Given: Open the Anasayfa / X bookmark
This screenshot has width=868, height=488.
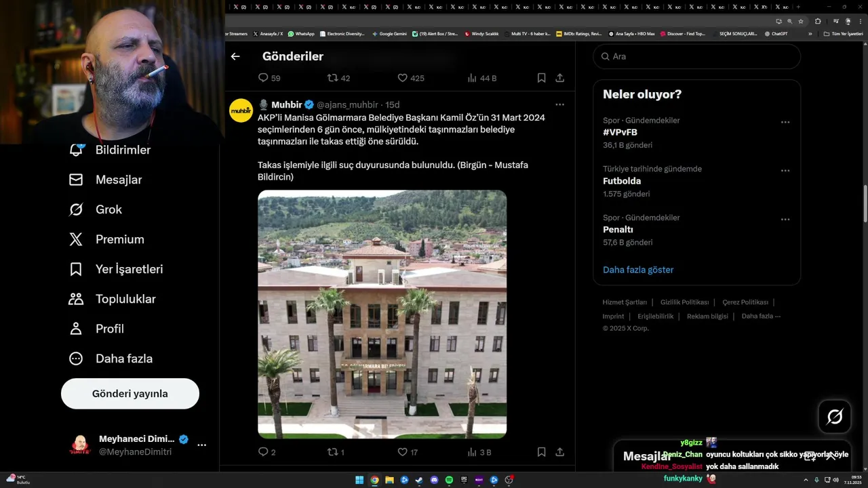Looking at the screenshot, I should point(269,33).
